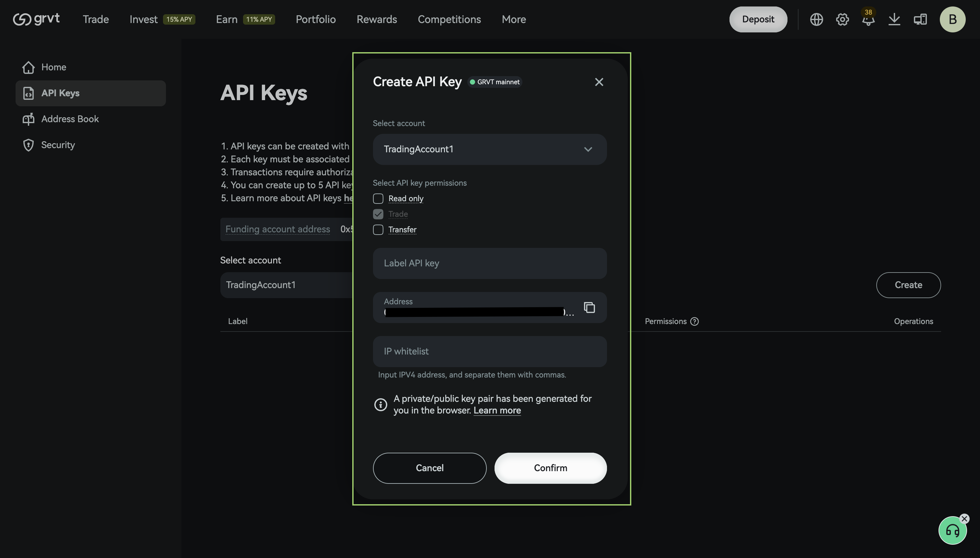Open settings gear icon
This screenshot has width=980, height=558.
pos(842,19)
